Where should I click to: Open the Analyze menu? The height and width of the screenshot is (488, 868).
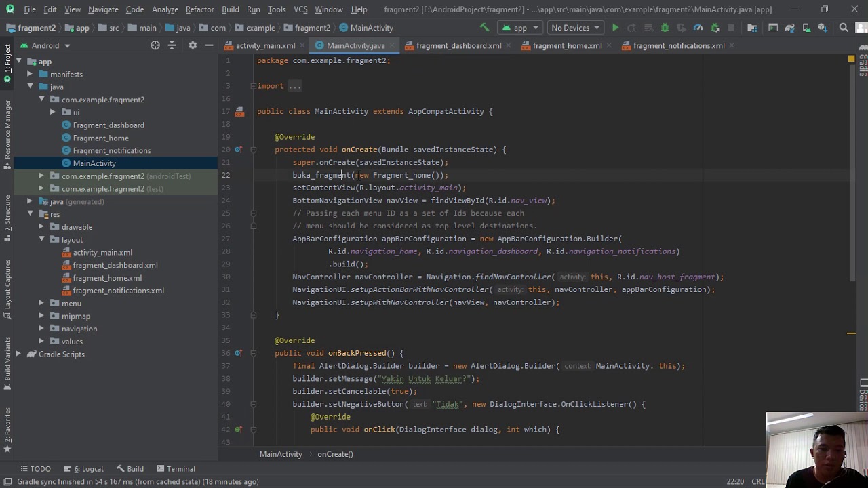pyautogui.click(x=165, y=9)
